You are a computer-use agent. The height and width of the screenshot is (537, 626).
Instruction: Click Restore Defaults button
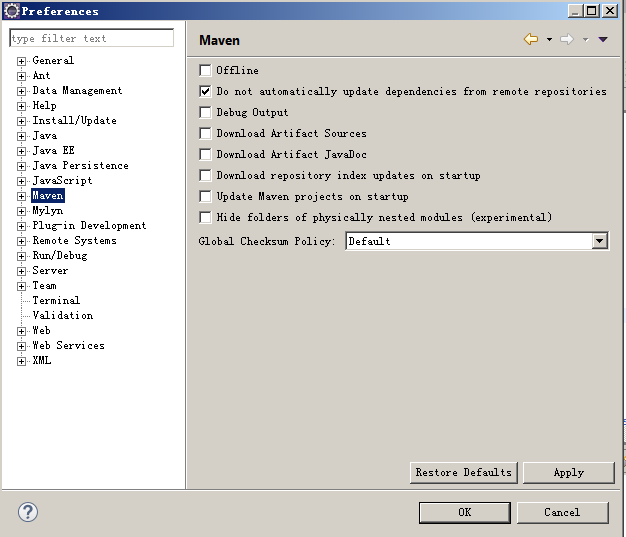point(464,473)
